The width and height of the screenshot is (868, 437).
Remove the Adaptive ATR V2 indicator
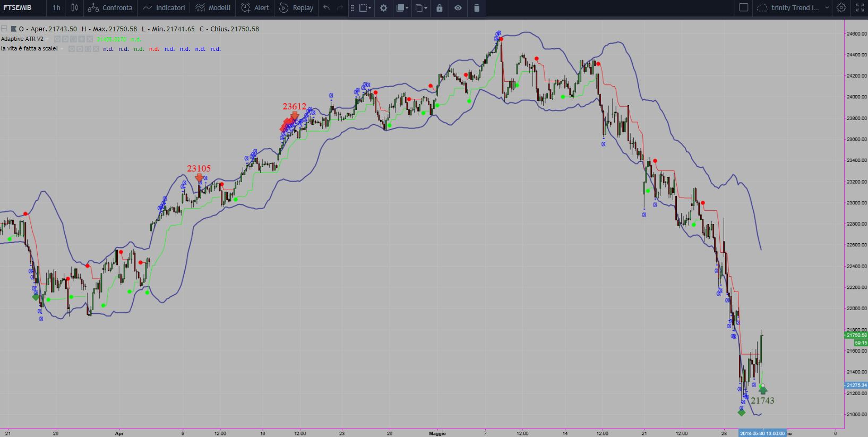(x=90, y=39)
